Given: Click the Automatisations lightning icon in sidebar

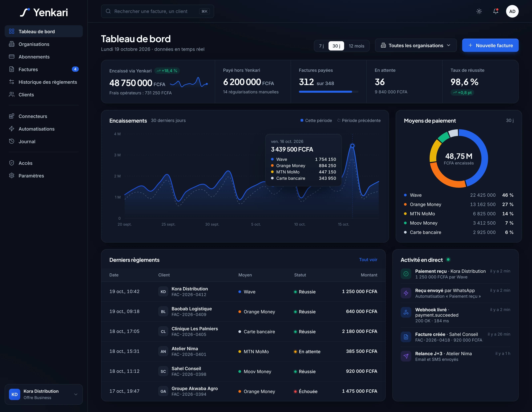Looking at the screenshot, I should point(11,129).
